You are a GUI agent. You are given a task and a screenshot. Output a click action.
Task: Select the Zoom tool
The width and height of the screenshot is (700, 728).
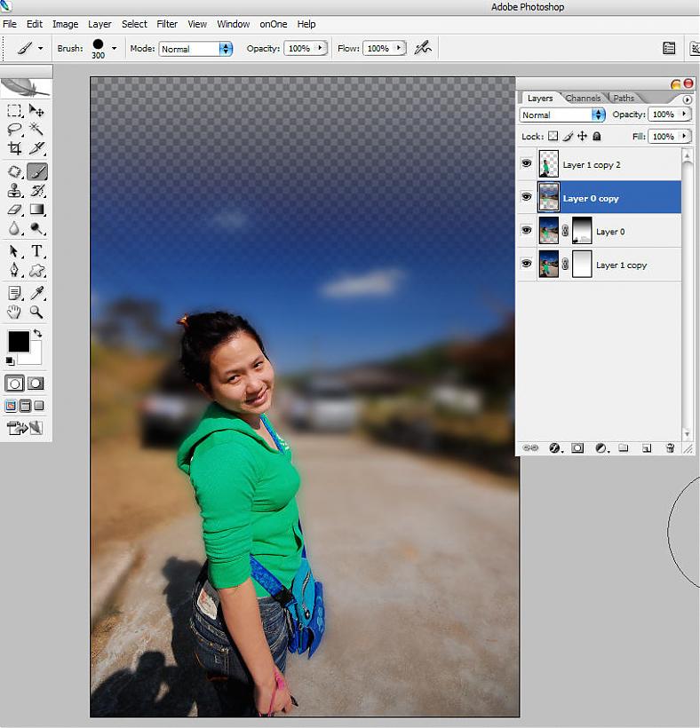36,312
